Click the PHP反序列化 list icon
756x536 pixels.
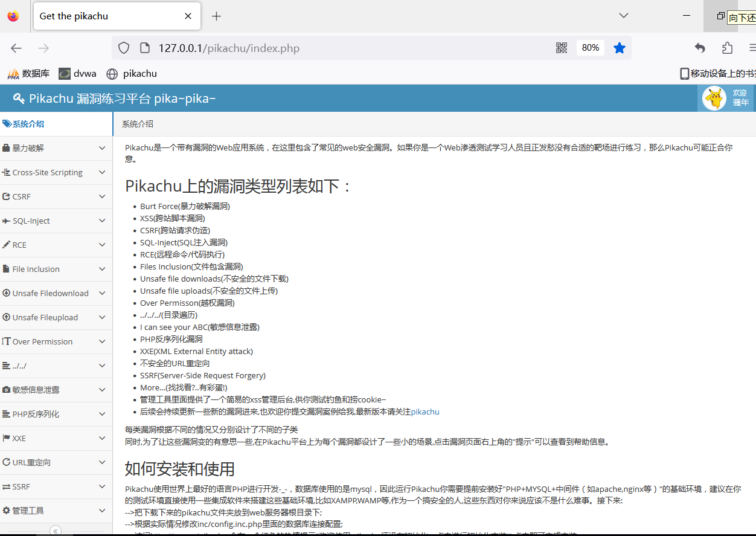pyautogui.click(x=6, y=414)
